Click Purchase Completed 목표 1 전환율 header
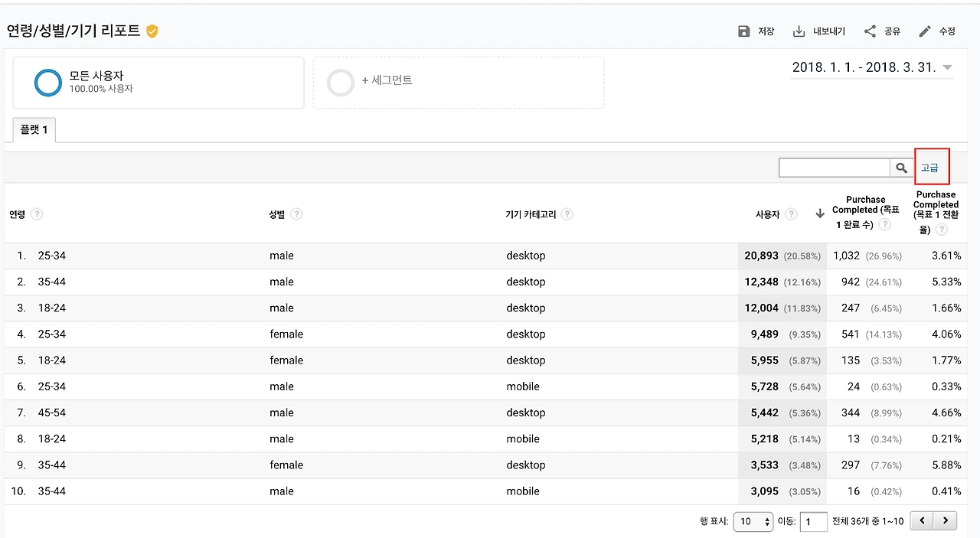Screen dimensions: 980x538 pyautogui.click(x=936, y=213)
